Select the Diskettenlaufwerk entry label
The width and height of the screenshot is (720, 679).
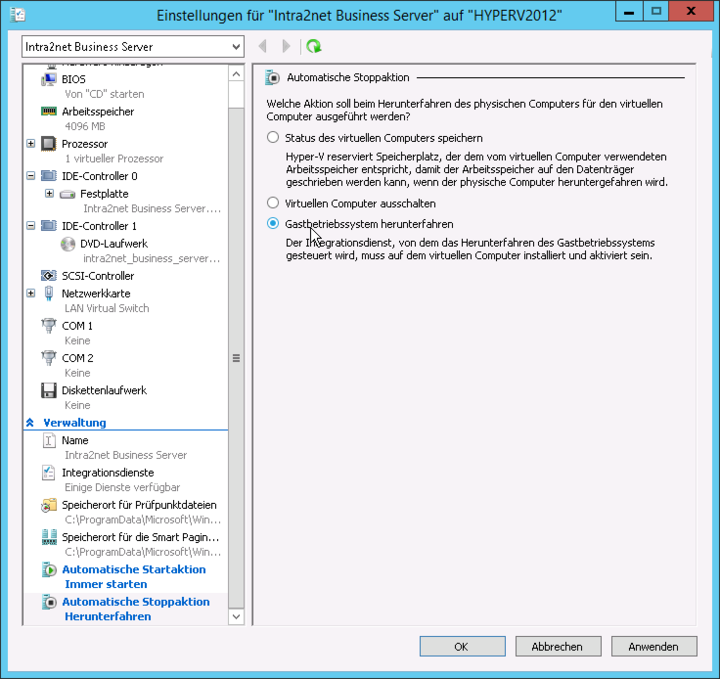[x=104, y=390]
